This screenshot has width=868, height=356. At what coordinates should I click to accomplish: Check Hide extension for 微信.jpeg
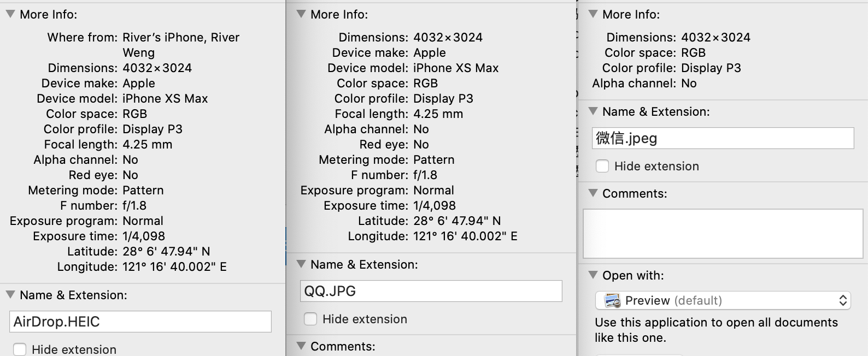(602, 166)
